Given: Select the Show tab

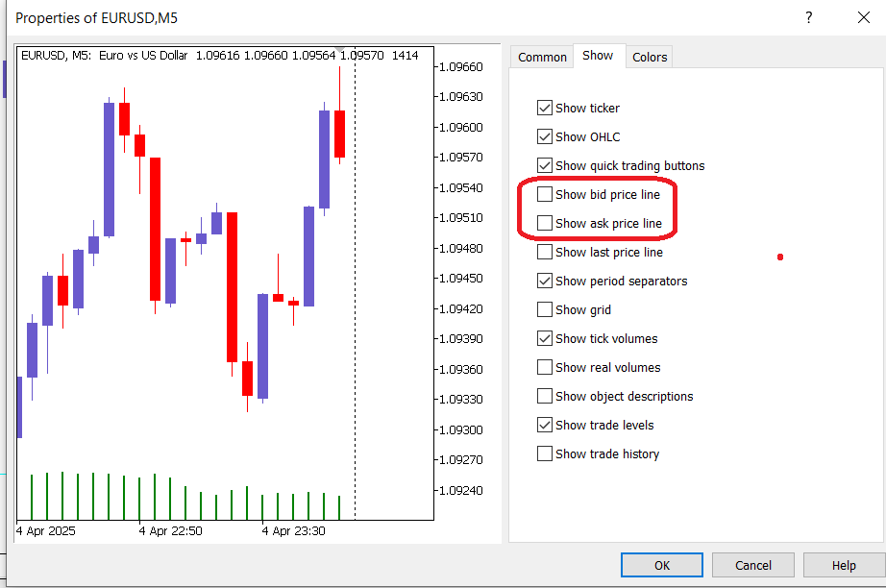Looking at the screenshot, I should coord(598,56).
